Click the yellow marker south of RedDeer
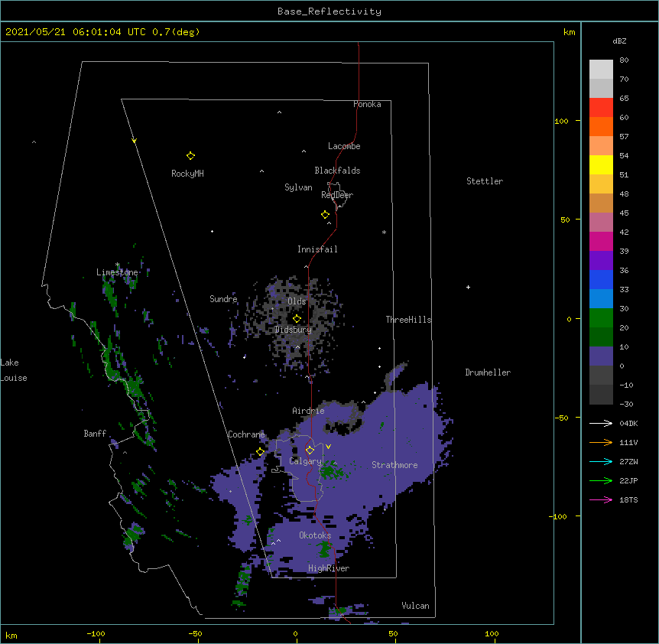659x644 pixels. 326,215
